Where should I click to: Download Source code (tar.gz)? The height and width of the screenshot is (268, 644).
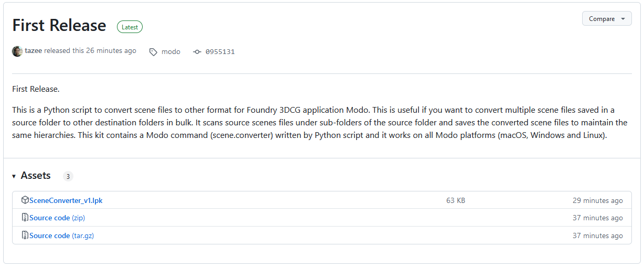pos(61,235)
